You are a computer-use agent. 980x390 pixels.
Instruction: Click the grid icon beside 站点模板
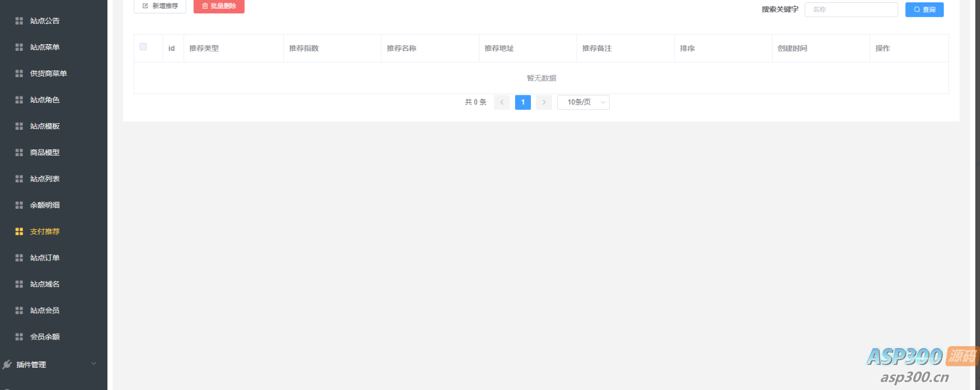tap(19, 126)
